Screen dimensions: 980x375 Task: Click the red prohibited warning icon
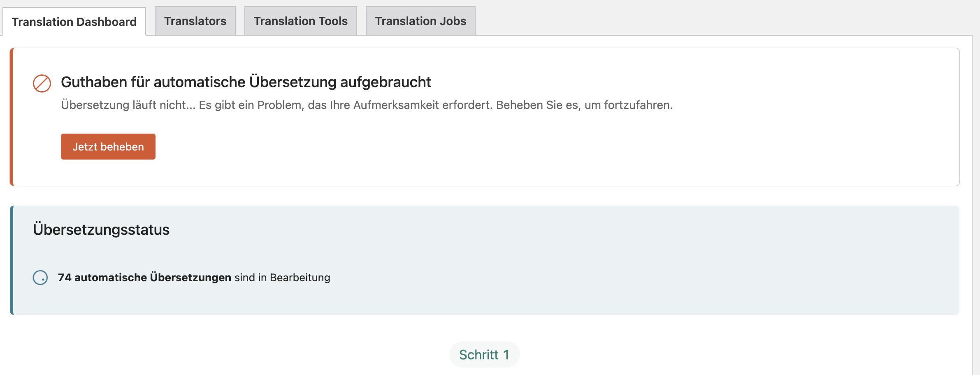tap(42, 83)
